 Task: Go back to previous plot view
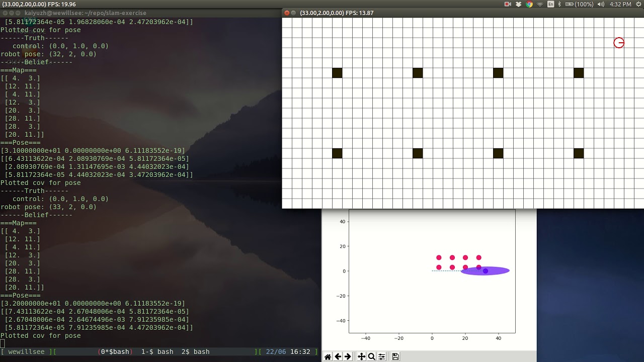coord(338,356)
